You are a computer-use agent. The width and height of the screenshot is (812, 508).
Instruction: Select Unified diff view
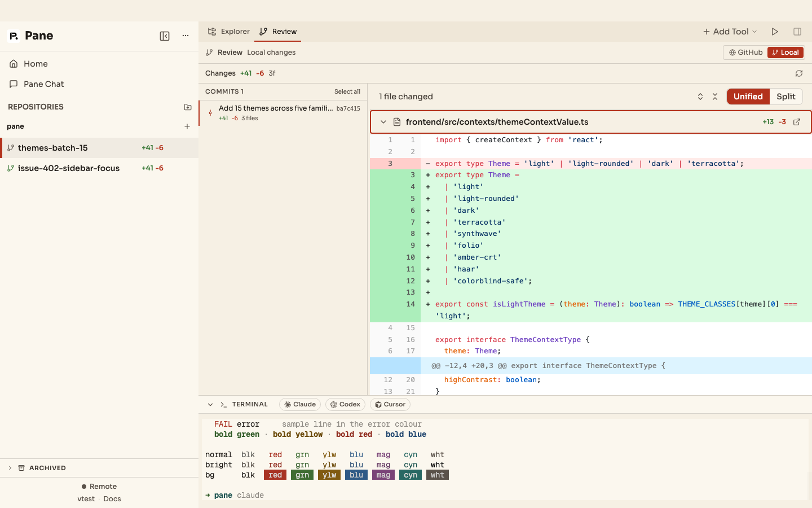pyautogui.click(x=748, y=97)
